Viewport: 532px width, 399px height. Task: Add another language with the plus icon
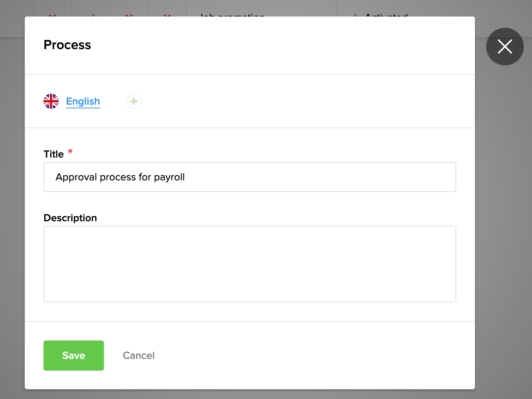pos(134,101)
